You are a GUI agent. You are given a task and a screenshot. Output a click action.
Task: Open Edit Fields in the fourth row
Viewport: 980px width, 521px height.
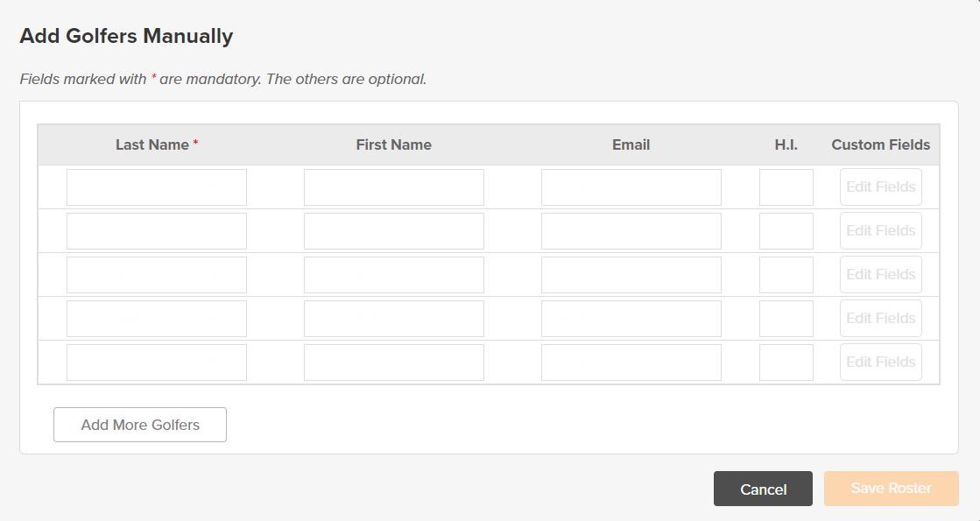(x=881, y=318)
